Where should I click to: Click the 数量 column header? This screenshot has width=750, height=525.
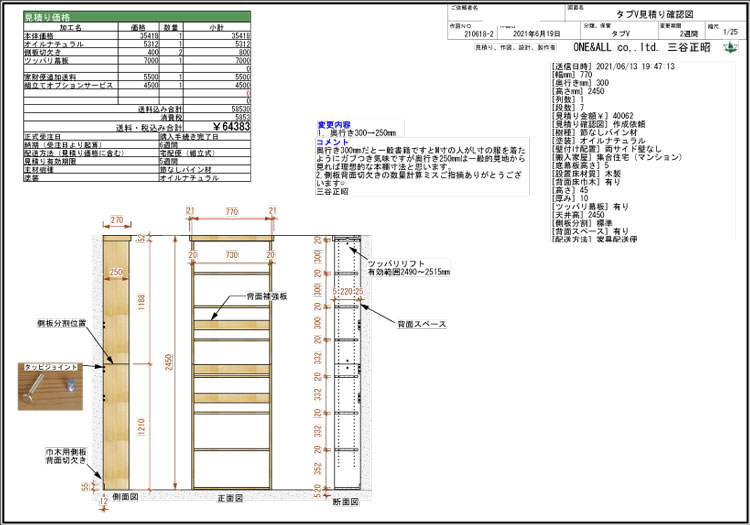click(x=171, y=27)
